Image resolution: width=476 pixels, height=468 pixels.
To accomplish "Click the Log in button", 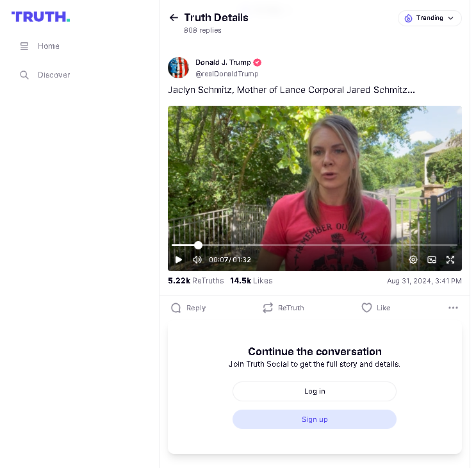I will 315,391.
